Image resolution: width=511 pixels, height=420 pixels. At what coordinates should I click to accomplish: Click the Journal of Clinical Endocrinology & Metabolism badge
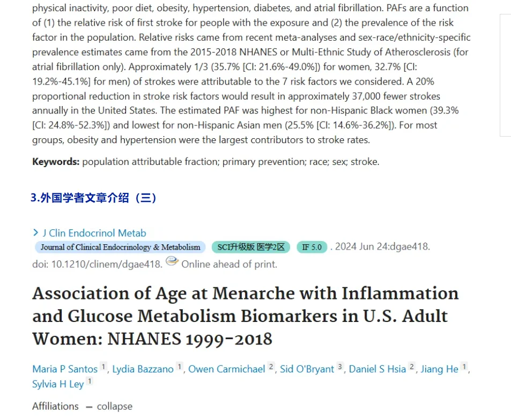120,247
